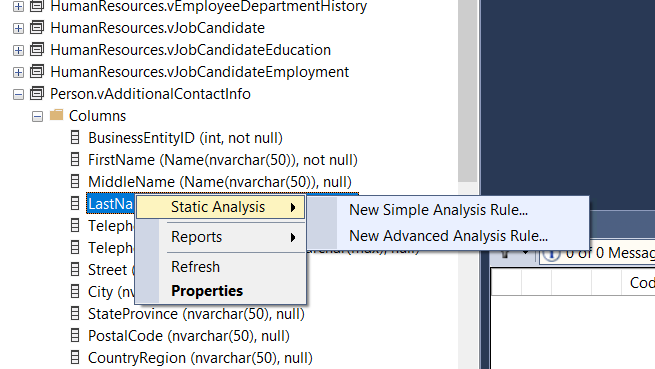Click the City column icon
This screenshot has width=655, height=369.
75,291
